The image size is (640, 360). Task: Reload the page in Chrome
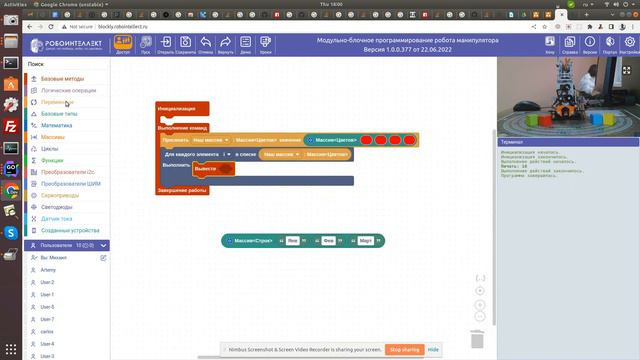click(x=51, y=27)
